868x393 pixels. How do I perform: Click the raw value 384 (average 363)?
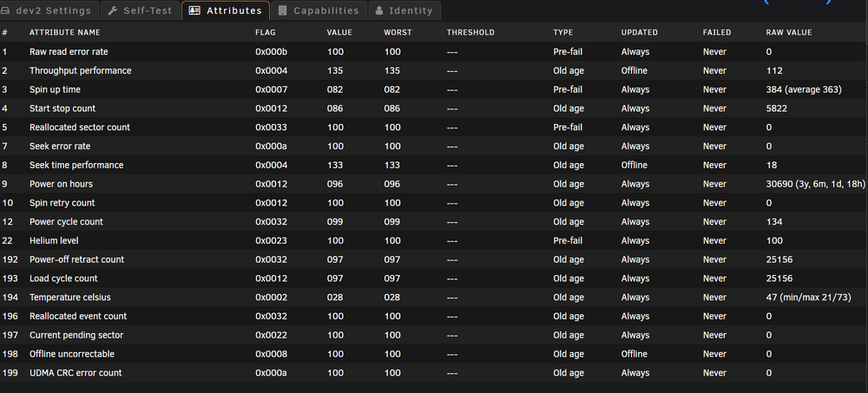804,89
